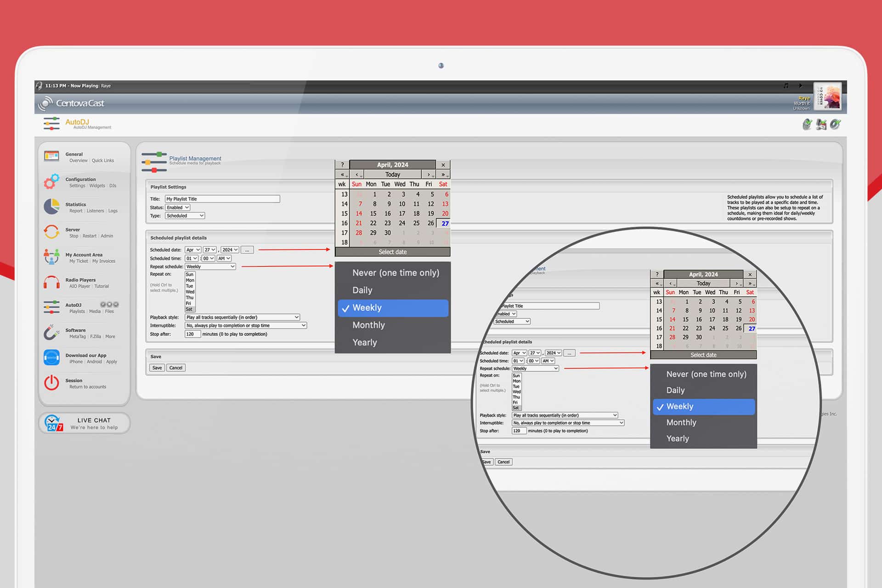Viewport: 882px width, 588px height.
Task: Click Stop after minutes field in main form
Action: point(192,334)
